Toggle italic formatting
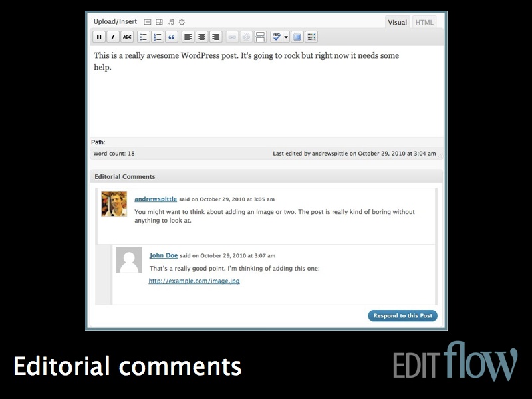 click(x=113, y=37)
